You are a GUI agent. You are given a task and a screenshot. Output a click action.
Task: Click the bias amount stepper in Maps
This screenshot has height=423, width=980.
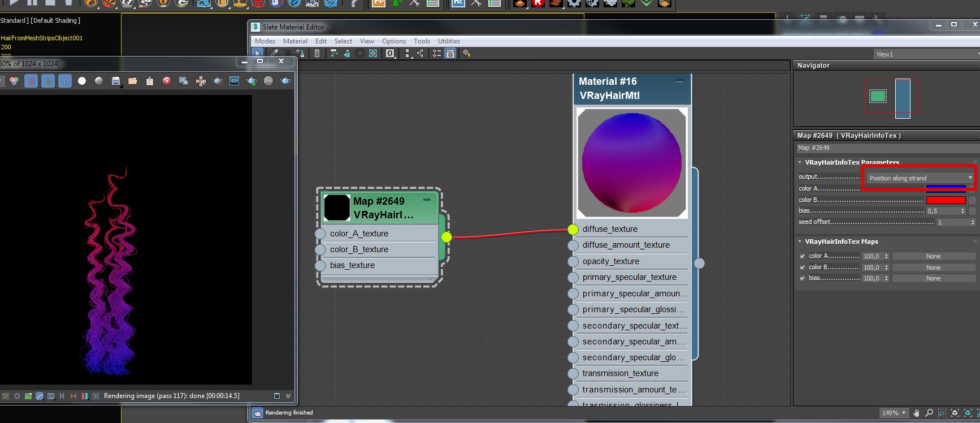point(886,278)
